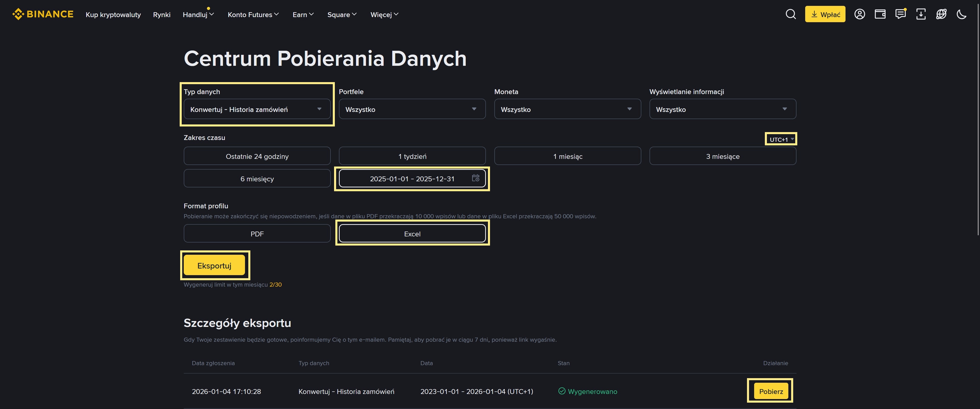This screenshot has width=980, height=409.
Task: Click the Eksportuj button
Action: pos(214,265)
